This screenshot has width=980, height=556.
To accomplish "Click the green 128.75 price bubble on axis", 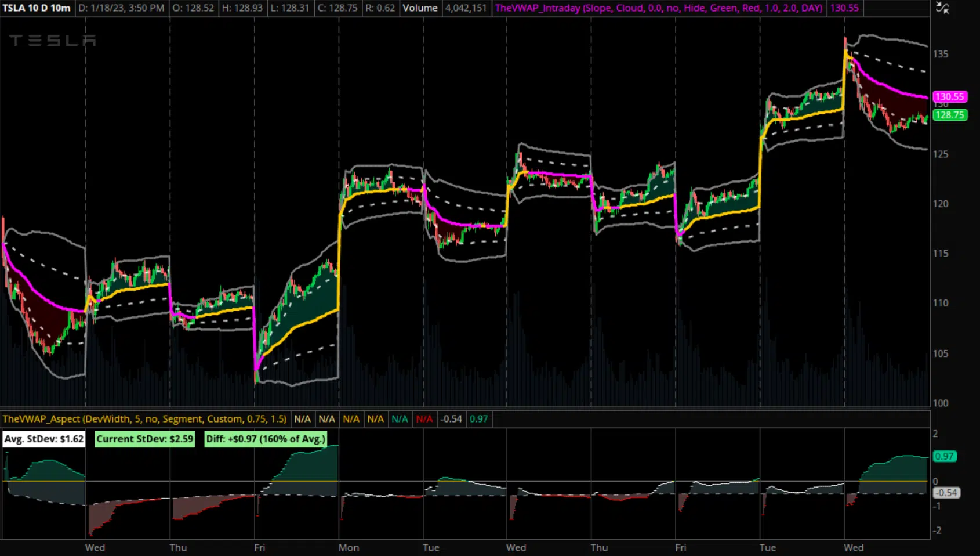I will (950, 115).
